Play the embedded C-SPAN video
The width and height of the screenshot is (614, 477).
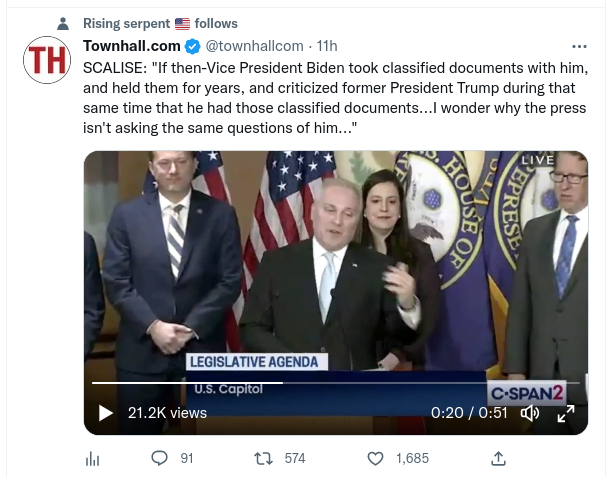[106, 413]
